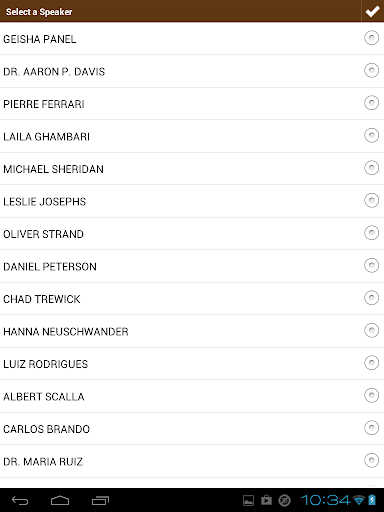Select radio button for Pierre Ferrari
The image size is (384, 512).
pyautogui.click(x=371, y=103)
